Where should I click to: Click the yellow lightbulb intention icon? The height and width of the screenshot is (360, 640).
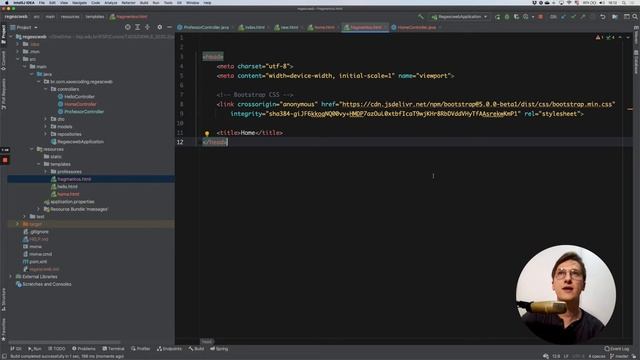(207, 133)
